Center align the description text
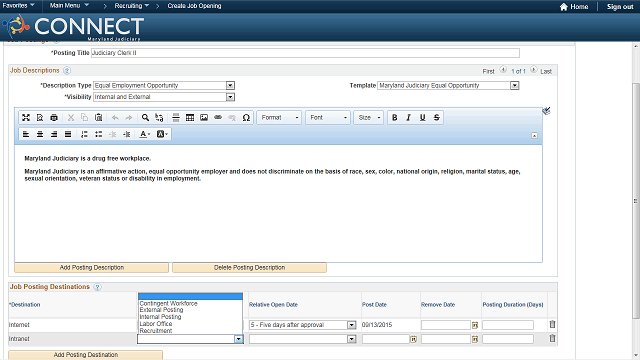Viewport: 640px width, 360px height. (x=40, y=134)
